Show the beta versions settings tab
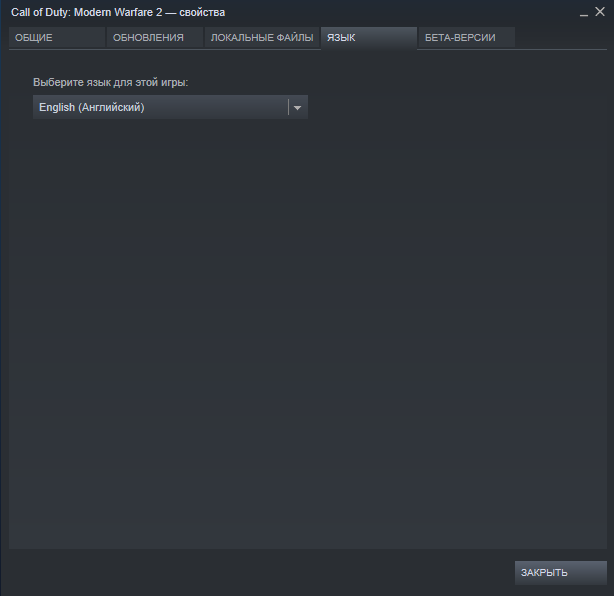The image size is (614, 596). (466, 38)
